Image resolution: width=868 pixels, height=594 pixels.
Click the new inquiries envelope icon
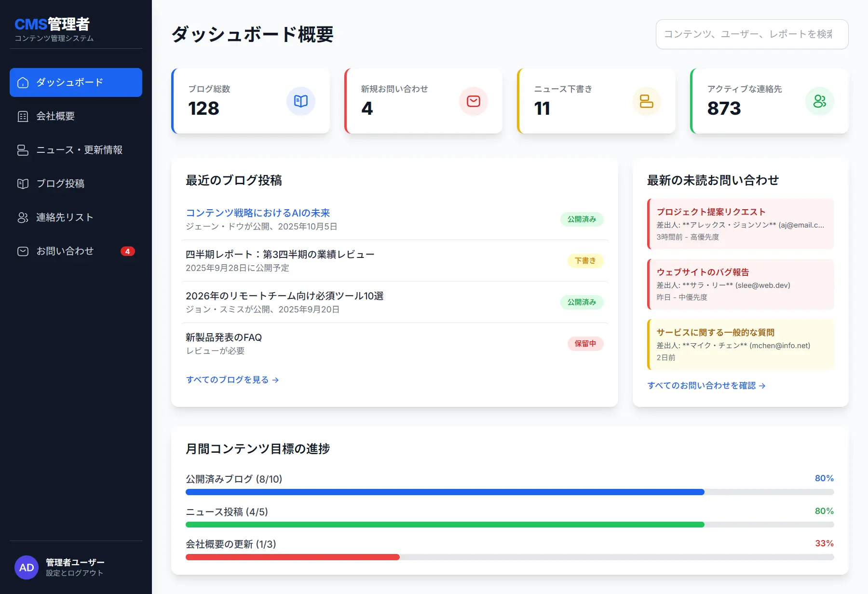(473, 101)
